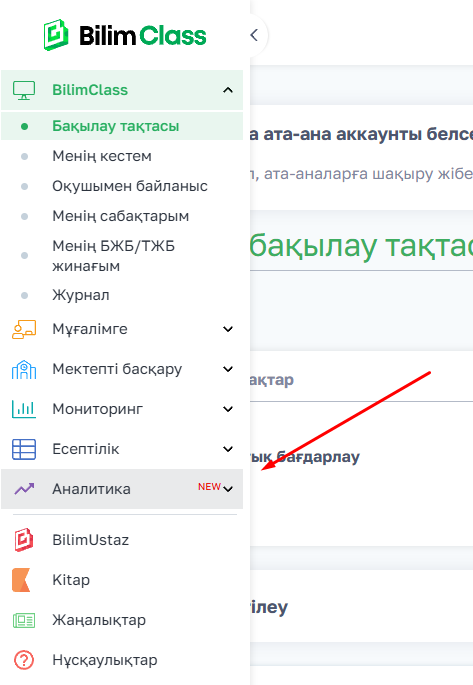Click the BilimUstaz red icon
The width and height of the screenshot is (473, 685).
[24, 540]
